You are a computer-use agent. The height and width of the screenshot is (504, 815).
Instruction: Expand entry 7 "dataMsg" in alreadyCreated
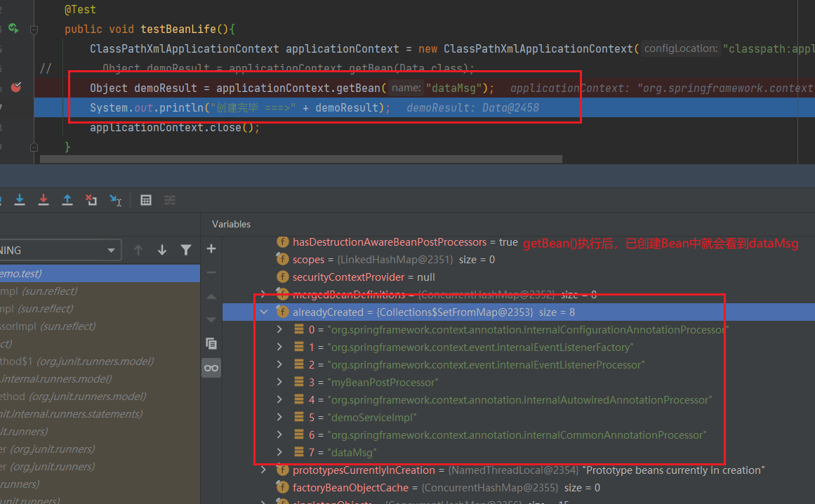[x=279, y=452]
